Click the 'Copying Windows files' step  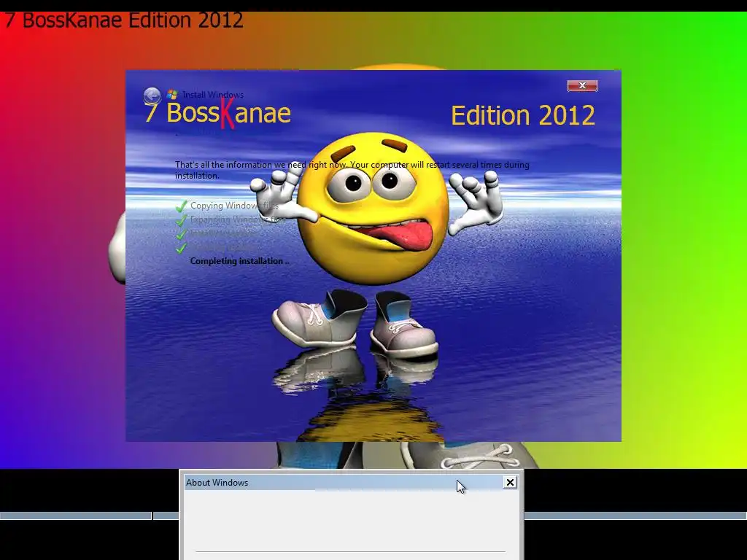point(234,206)
